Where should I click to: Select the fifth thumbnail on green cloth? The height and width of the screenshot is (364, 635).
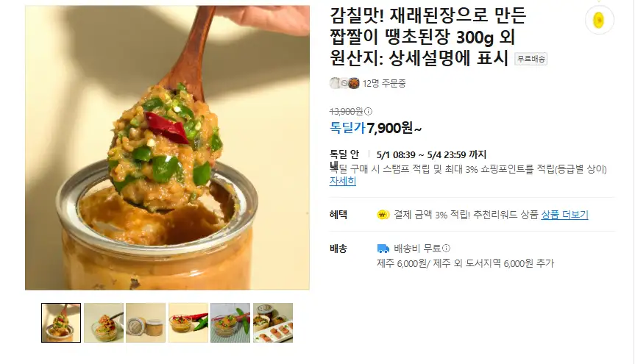pyautogui.click(x=230, y=323)
